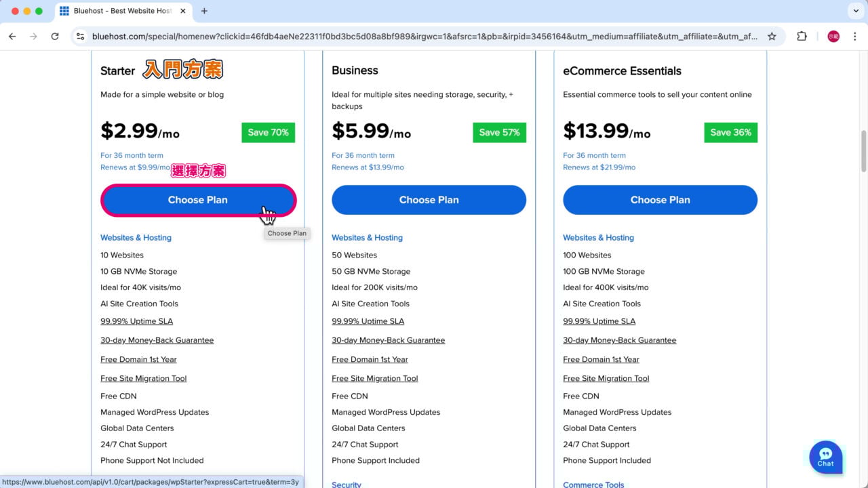Open Starter's Free Site Migration Tool link
The image size is (868, 488).
tap(143, 378)
